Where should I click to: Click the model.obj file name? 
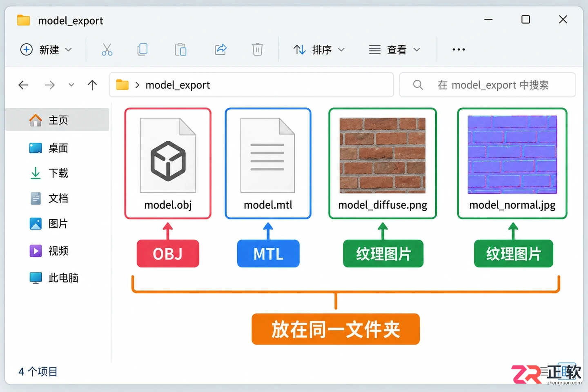click(168, 205)
